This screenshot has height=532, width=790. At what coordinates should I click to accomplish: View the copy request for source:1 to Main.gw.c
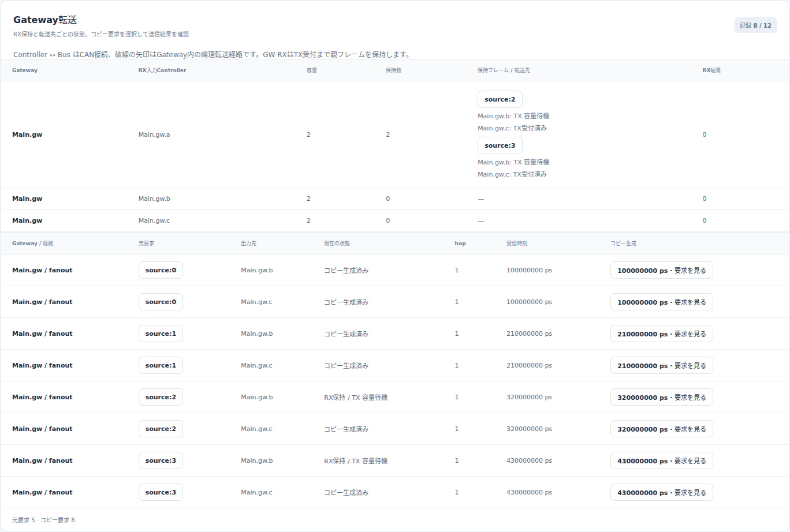[662, 365]
